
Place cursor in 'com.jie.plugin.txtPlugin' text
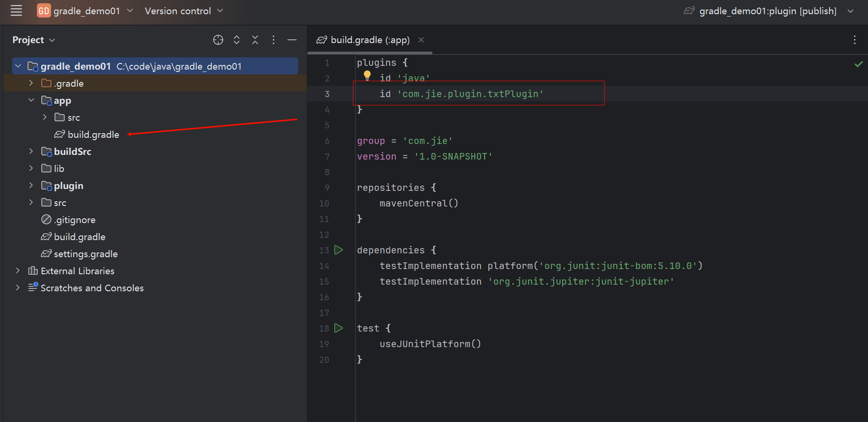470,94
